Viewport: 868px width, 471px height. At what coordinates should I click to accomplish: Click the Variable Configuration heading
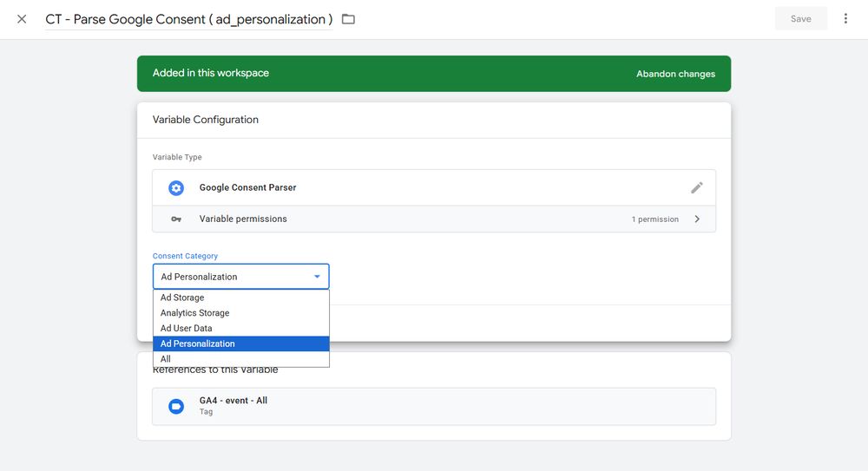point(206,120)
